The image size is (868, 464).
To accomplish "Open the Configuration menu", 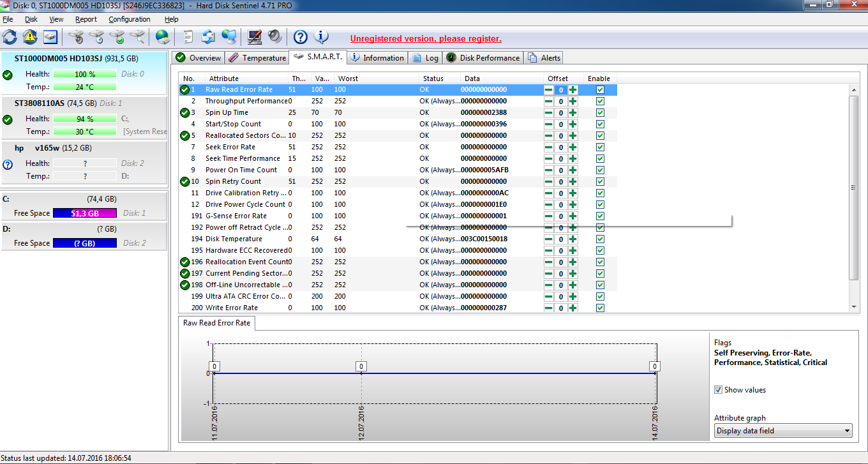I will point(129,19).
